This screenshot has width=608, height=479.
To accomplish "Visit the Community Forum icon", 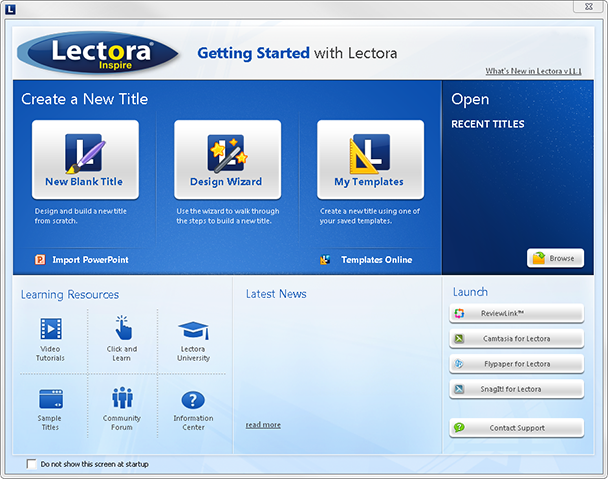I will pyautogui.click(x=122, y=399).
